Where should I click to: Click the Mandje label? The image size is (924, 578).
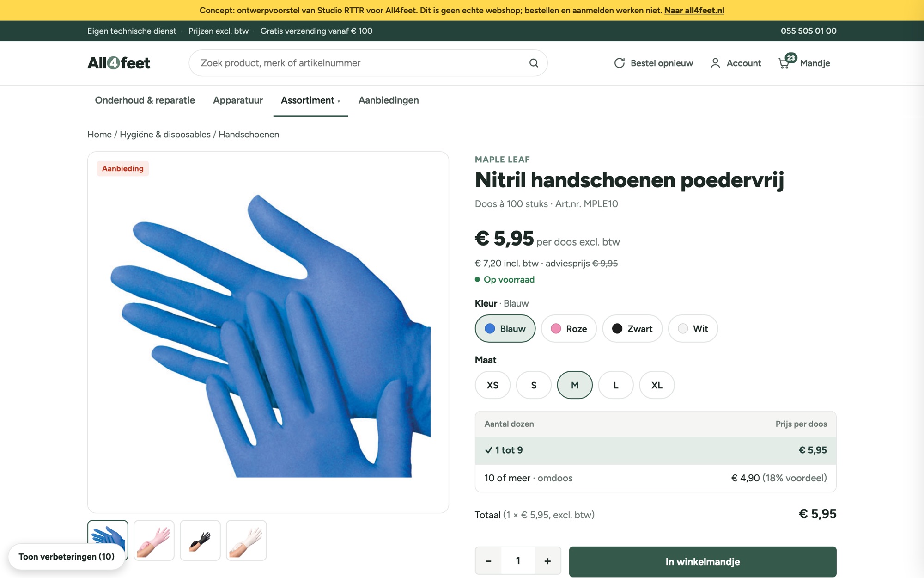[x=815, y=63]
